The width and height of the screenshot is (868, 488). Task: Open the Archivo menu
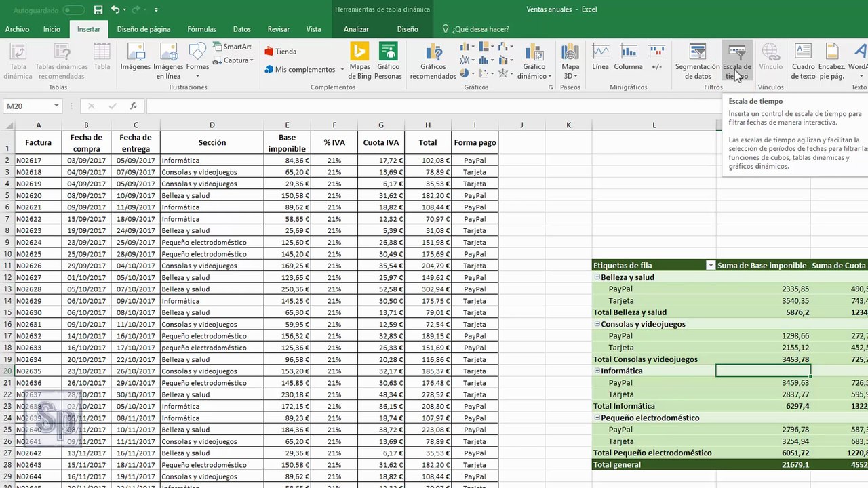point(17,29)
